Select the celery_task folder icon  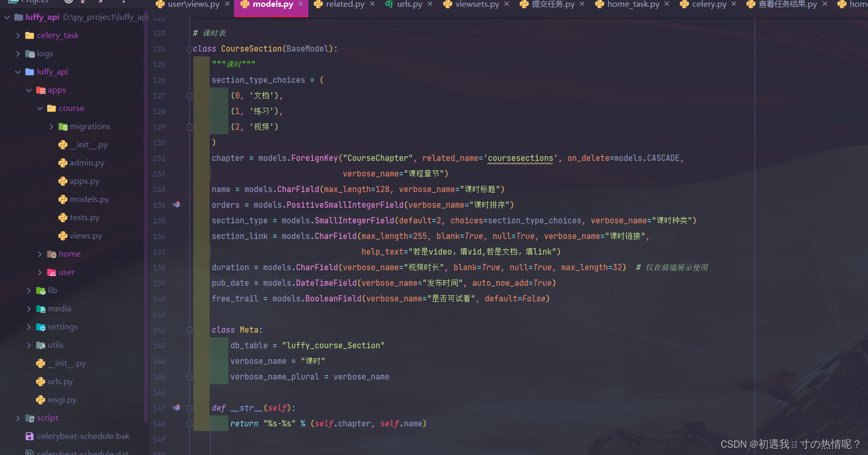click(x=30, y=35)
